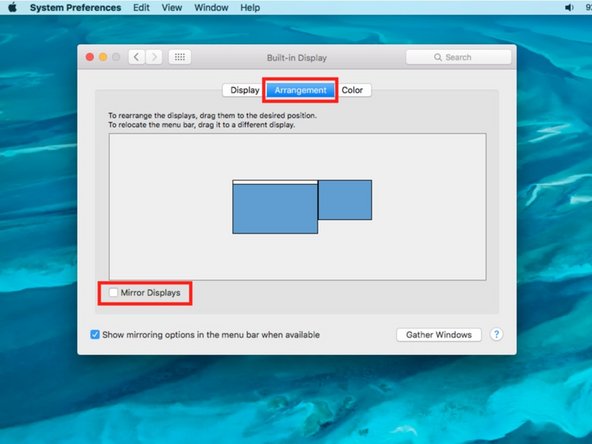Select the Arrangement tab
Viewport: 592px width, 444px height.
[x=300, y=90]
